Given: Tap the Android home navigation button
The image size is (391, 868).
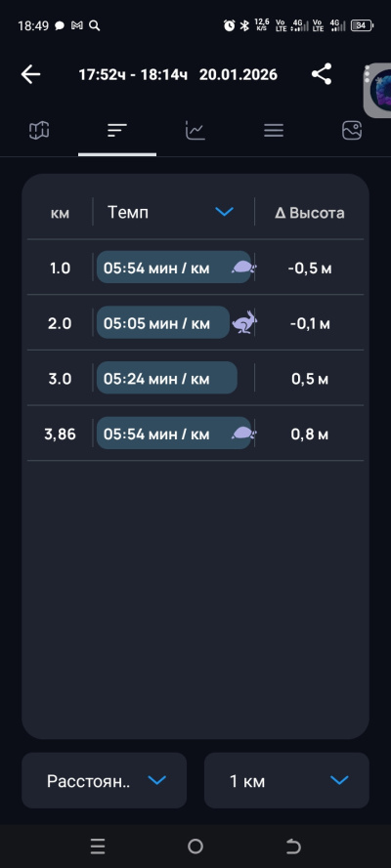Looking at the screenshot, I should point(195,846).
